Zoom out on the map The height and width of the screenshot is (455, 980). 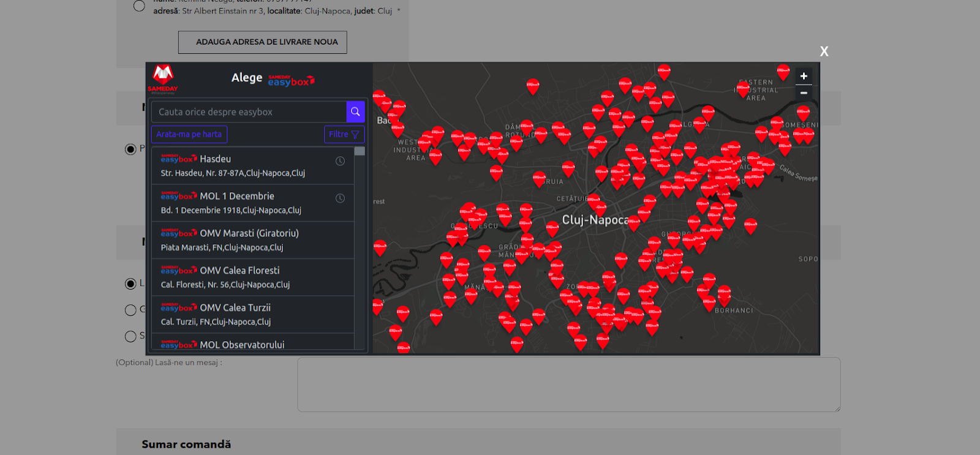coord(804,93)
